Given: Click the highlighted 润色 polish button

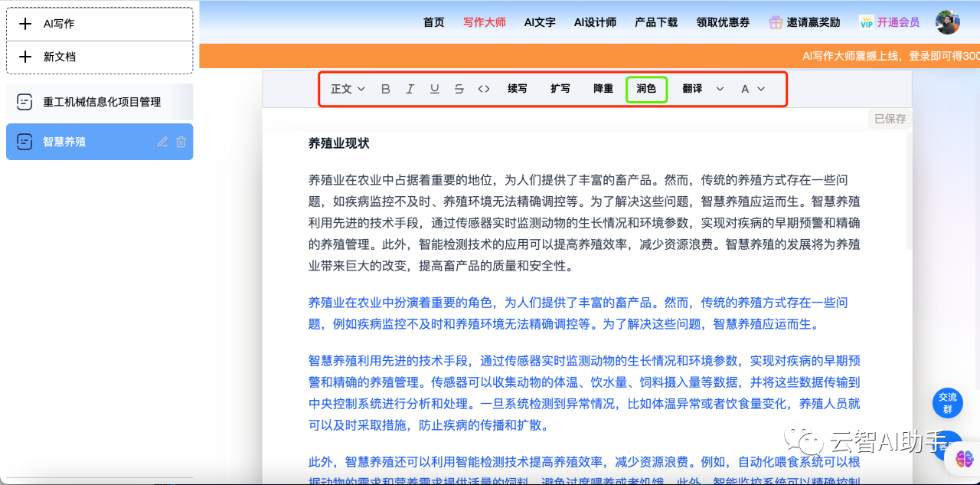Looking at the screenshot, I should coord(646,88).
